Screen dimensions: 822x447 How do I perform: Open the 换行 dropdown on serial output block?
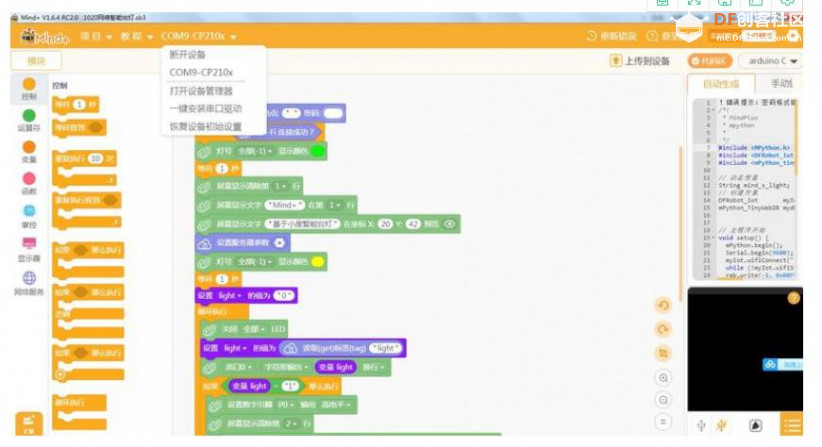(x=373, y=367)
